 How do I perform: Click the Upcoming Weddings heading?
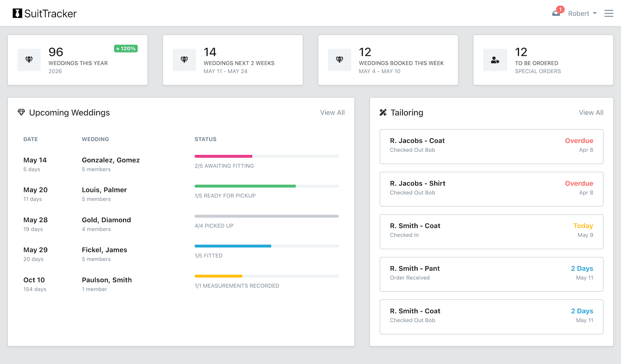pos(69,113)
